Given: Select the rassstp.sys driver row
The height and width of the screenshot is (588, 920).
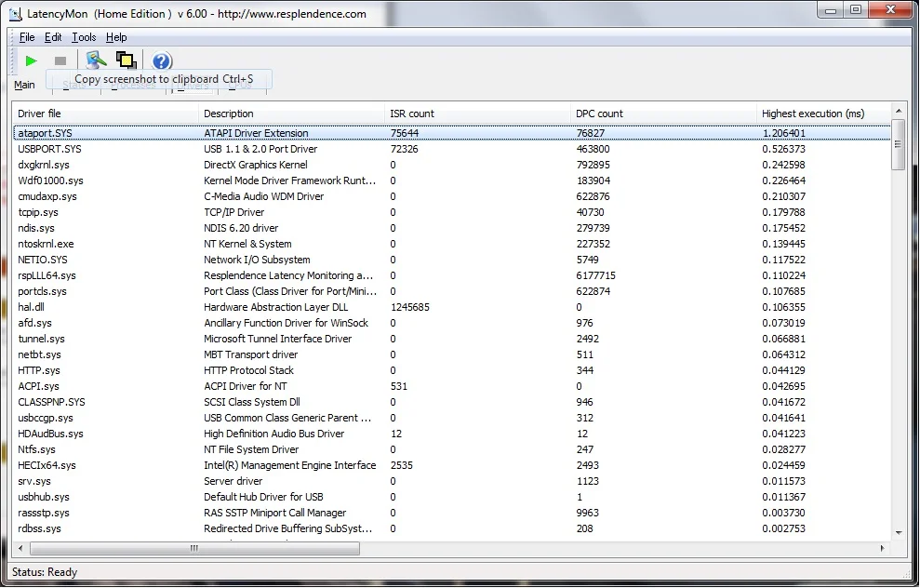Looking at the screenshot, I should click(452, 514).
